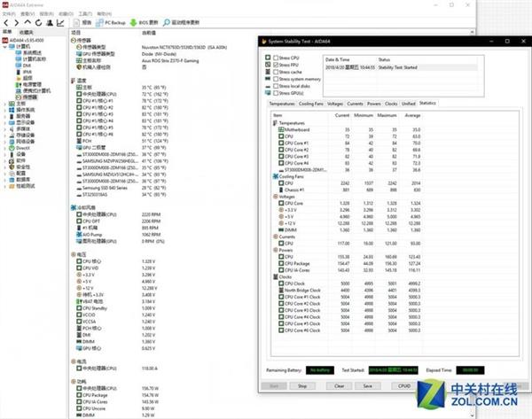This screenshot has width=532, height=419.
Task: Enable the Stress local disks checkbox
Action: coord(276,86)
